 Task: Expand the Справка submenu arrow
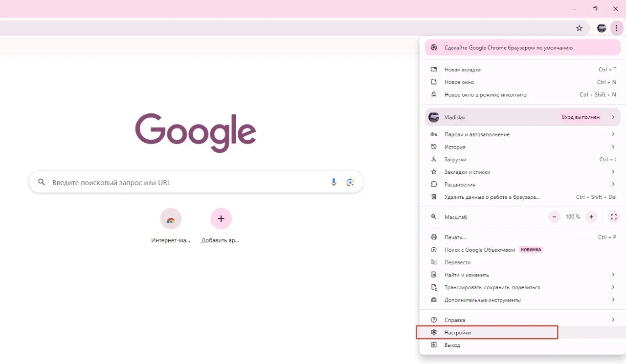[613, 320]
